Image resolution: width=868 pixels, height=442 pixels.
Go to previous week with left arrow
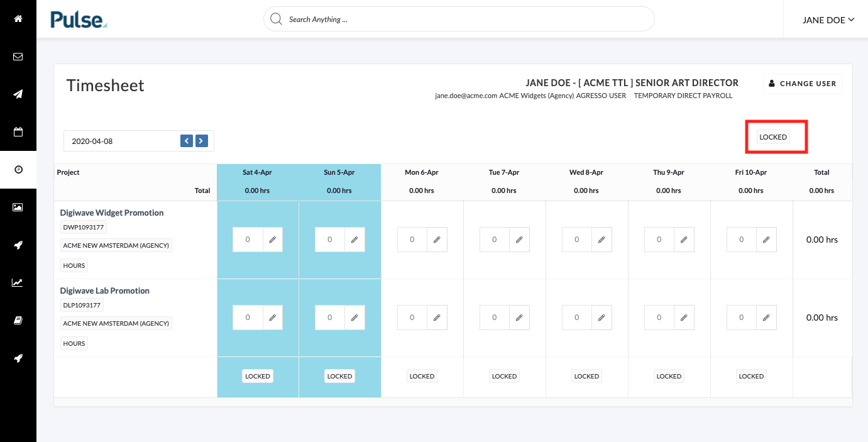pos(187,141)
